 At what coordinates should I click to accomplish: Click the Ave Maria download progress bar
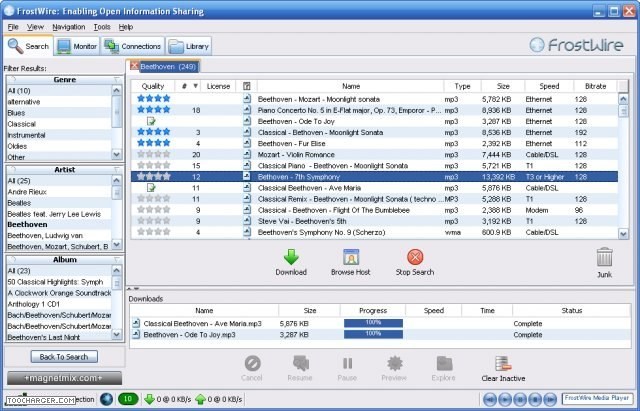coord(373,323)
